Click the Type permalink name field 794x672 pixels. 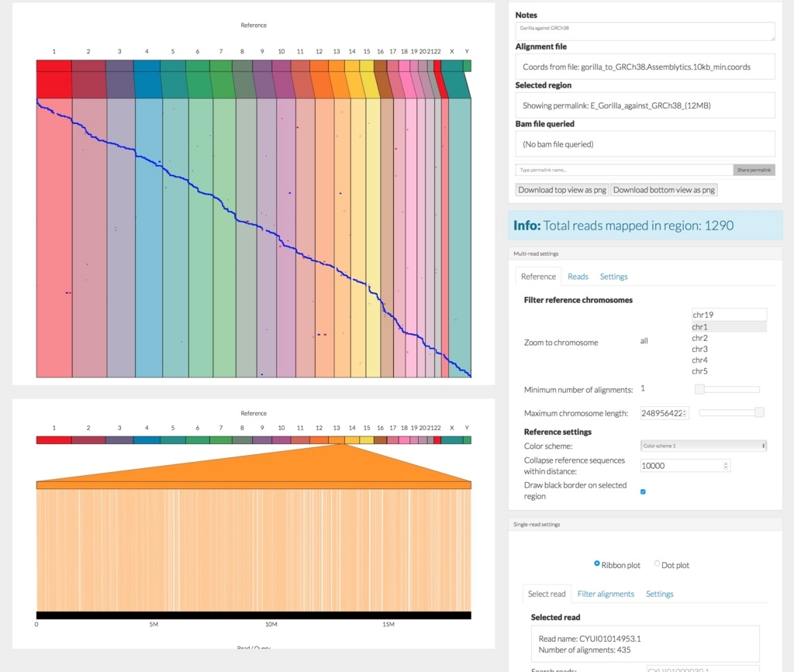(624, 170)
